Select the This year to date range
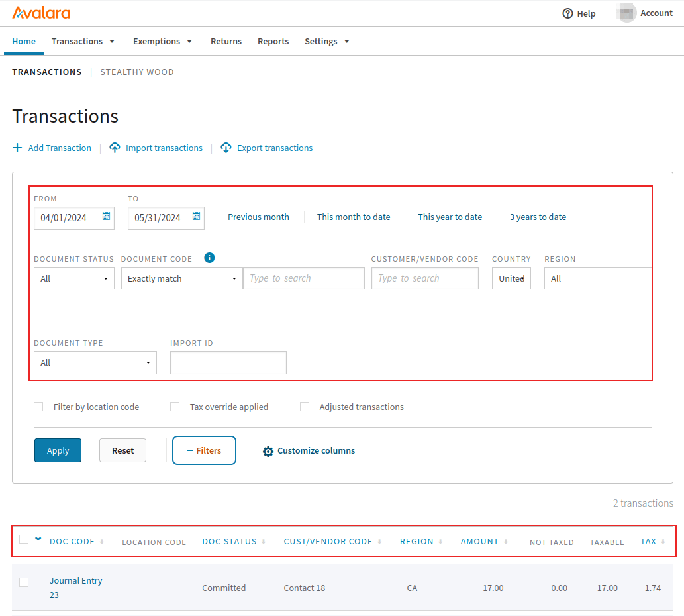Viewport: 684px width, 616px height. click(x=450, y=217)
